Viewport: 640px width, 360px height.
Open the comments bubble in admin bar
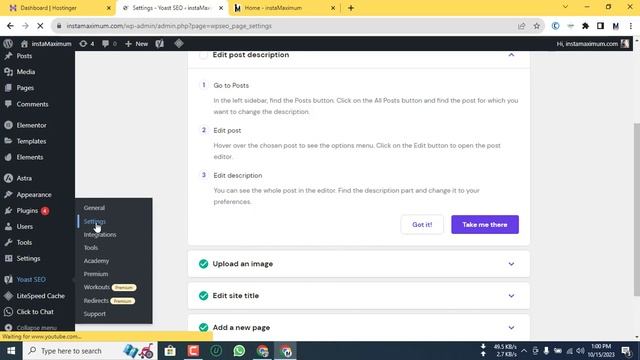pyautogui.click(x=109, y=44)
